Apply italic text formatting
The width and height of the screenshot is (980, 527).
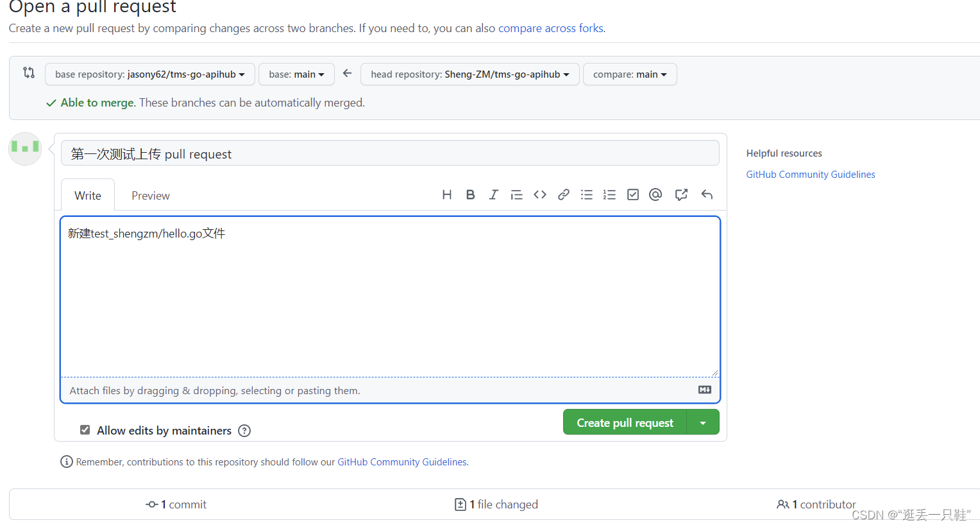click(x=493, y=194)
